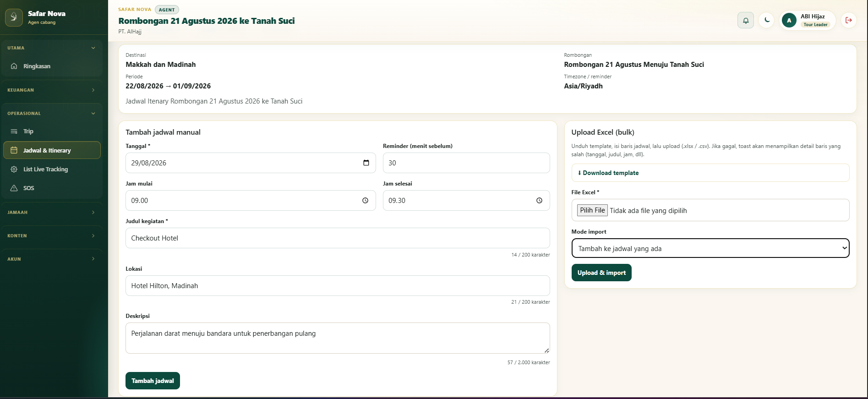Open Ringkasan from the sidebar
Screen dimensions: 868x399
click(x=52, y=66)
